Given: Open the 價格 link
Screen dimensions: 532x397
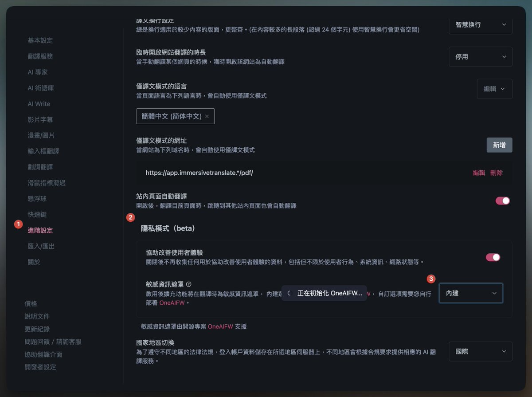Looking at the screenshot, I should point(31,304).
